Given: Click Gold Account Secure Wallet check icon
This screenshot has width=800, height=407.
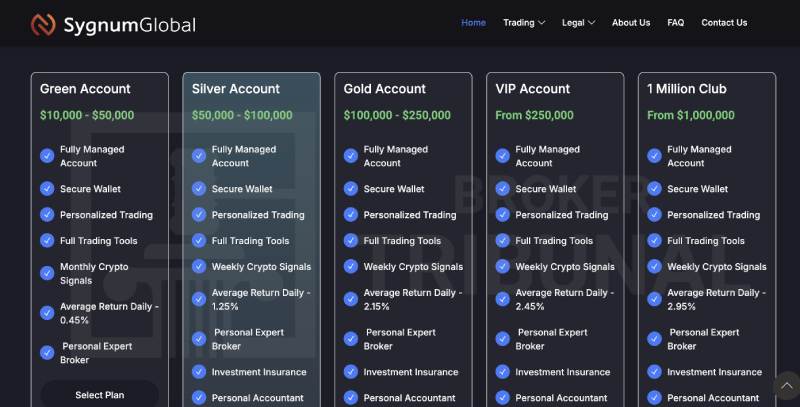Looking at the screenshot, I should coord(351,189).
